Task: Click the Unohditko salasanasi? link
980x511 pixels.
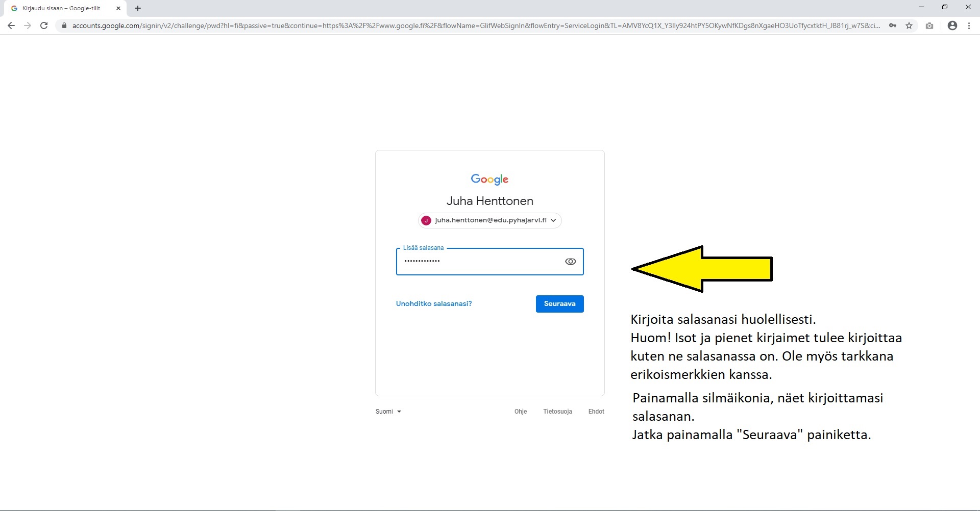Action: coord(433,303)
